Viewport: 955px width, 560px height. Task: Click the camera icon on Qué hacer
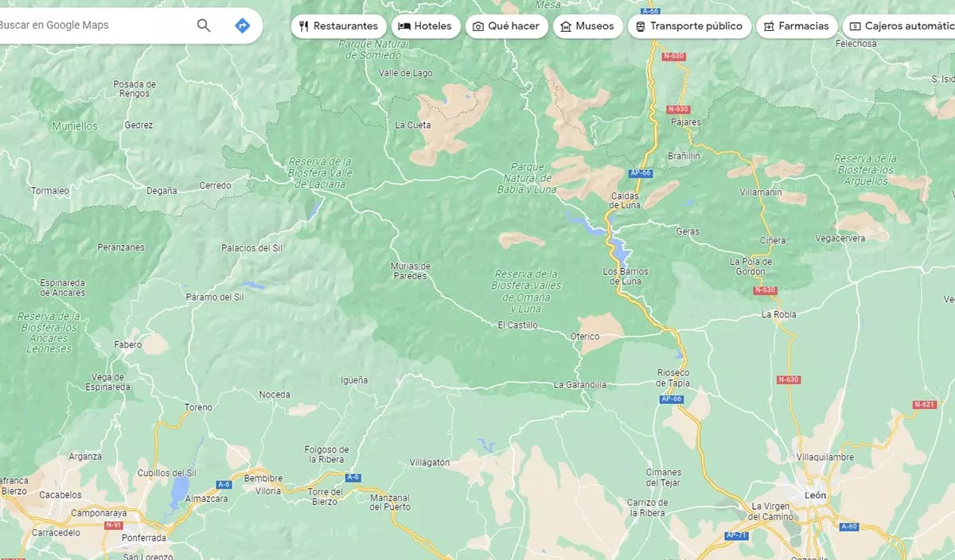click(x=477, y=26)
